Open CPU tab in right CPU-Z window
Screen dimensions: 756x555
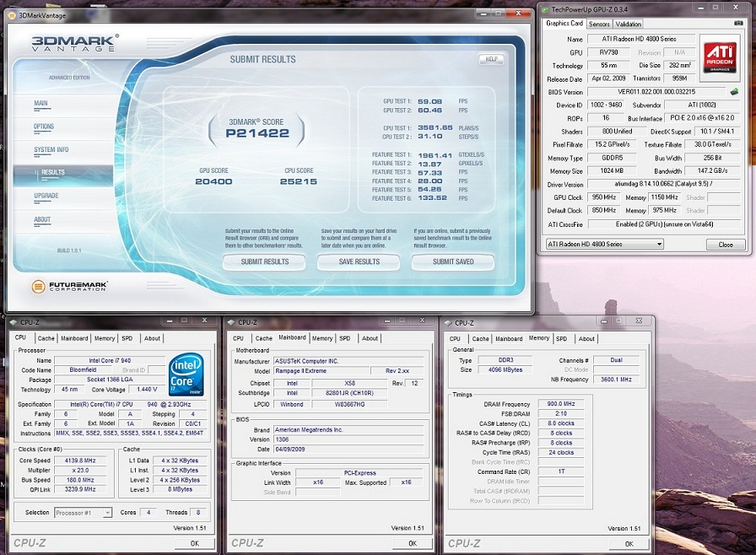coord(455,339)
